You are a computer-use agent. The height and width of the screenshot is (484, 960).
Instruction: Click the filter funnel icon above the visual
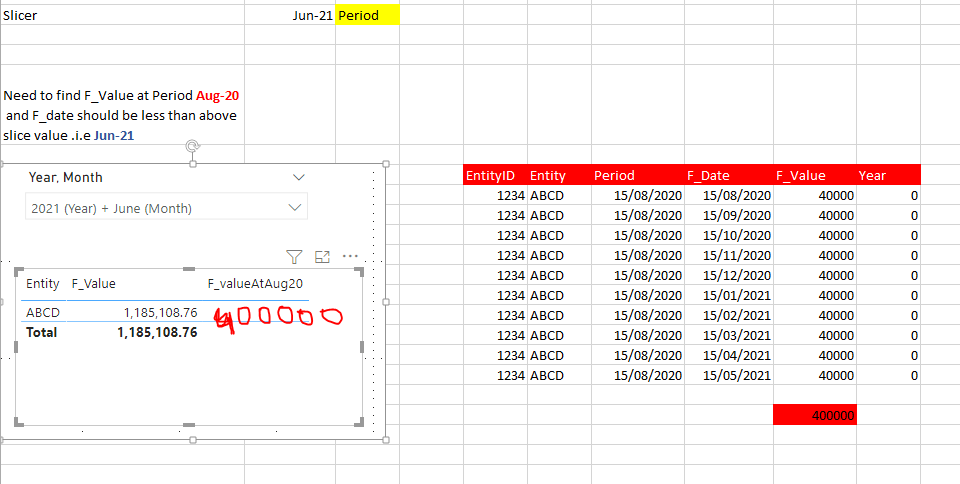point(294,257)
